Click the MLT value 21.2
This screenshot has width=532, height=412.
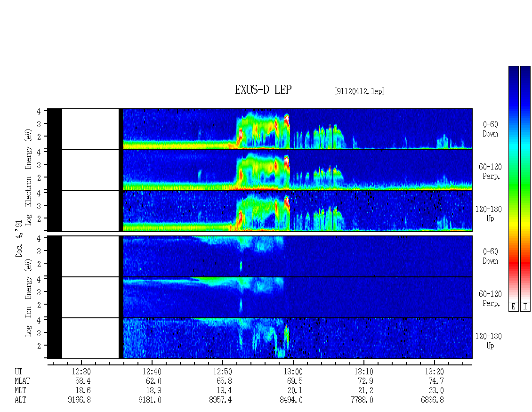tap(365, 391)
